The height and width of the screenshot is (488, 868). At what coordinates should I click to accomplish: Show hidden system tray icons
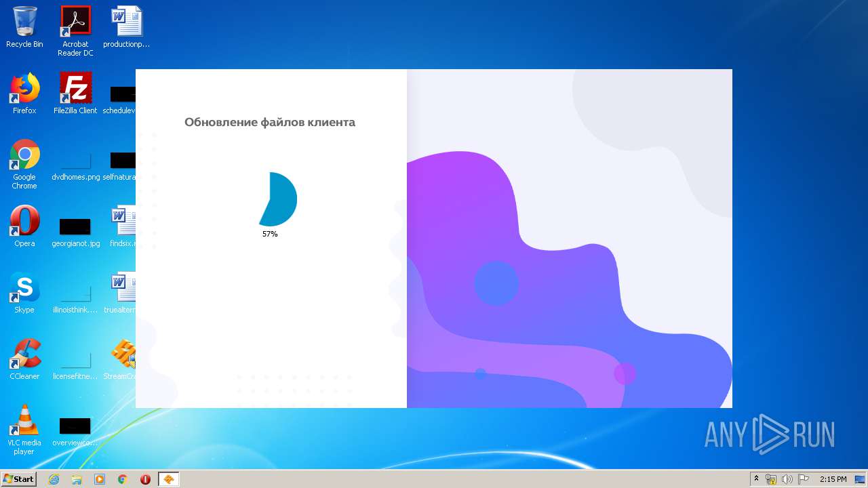point(757,479)
